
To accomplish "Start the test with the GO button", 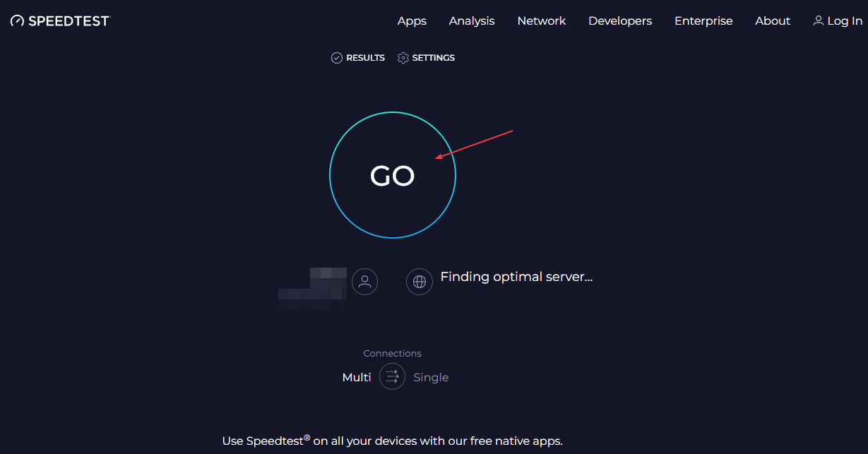I will pos(393,175).
